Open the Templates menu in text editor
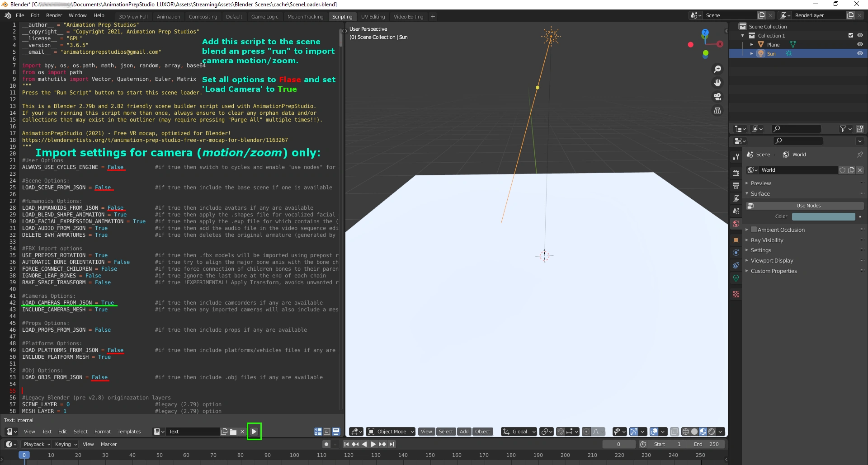The height and width of the screenshot is (465, 868). [129, 432]
